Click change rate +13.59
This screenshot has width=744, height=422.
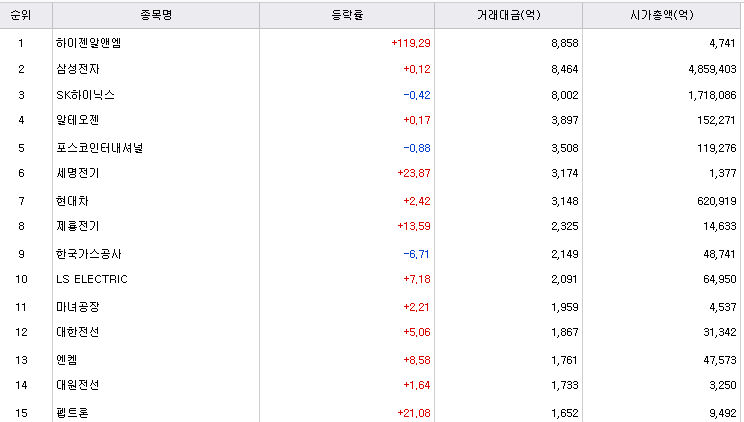coord(414,226)
